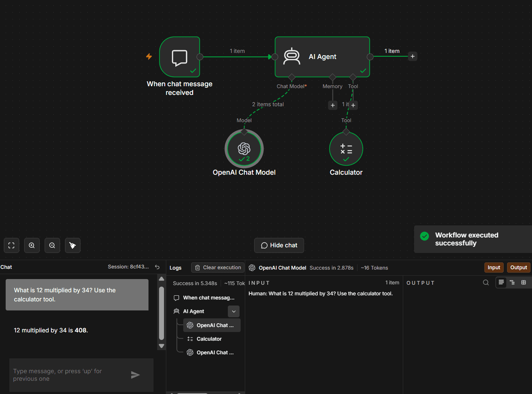The height and width of the screenshot is (394, 532).
Task: Click the Logs panel title
Action: [175, 268]
